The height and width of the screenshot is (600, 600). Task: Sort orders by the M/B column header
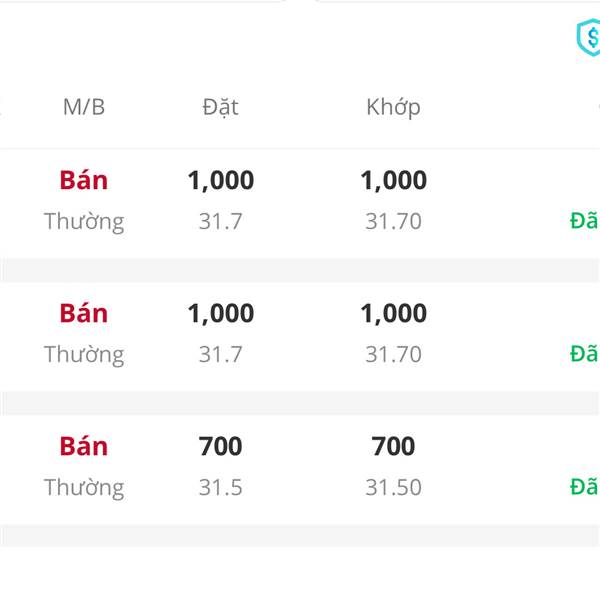[84, 107]
